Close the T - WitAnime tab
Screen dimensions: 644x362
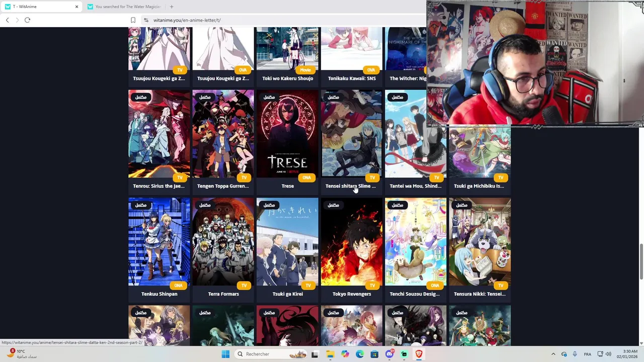tap(76, 7)
